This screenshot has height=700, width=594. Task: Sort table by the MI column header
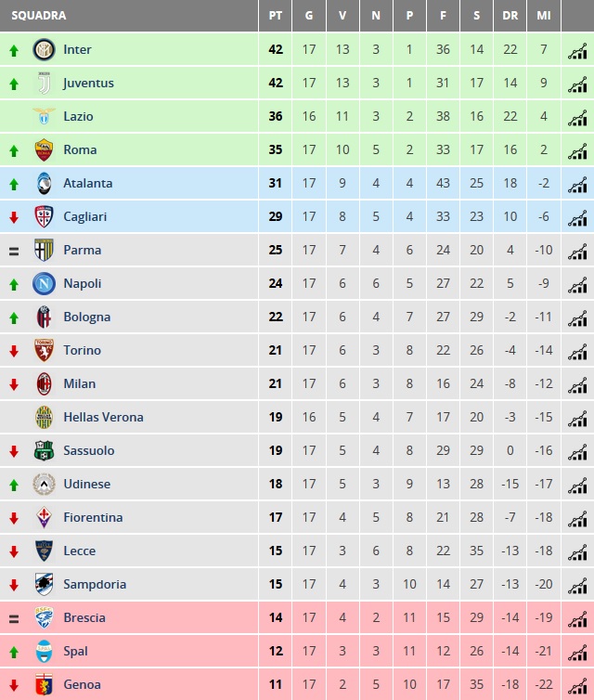point(544,16)
